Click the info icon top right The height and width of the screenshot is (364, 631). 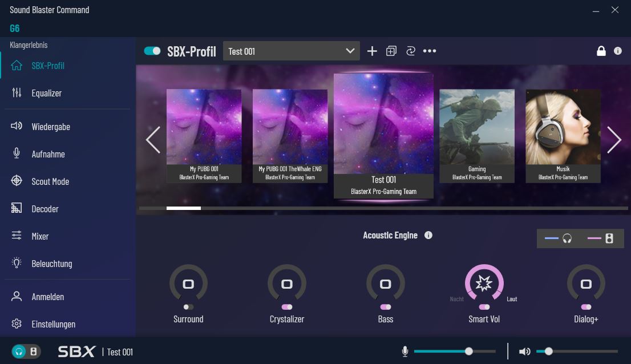coord(618,51)
